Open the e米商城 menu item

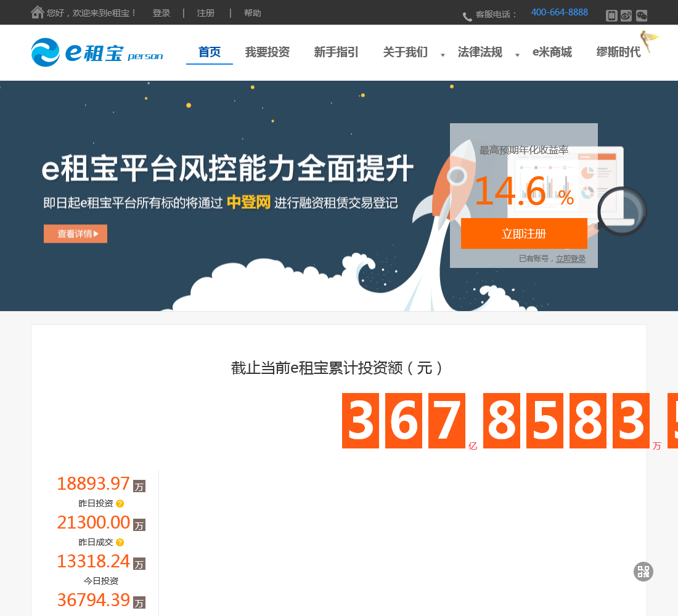click(x=552, y=52)
